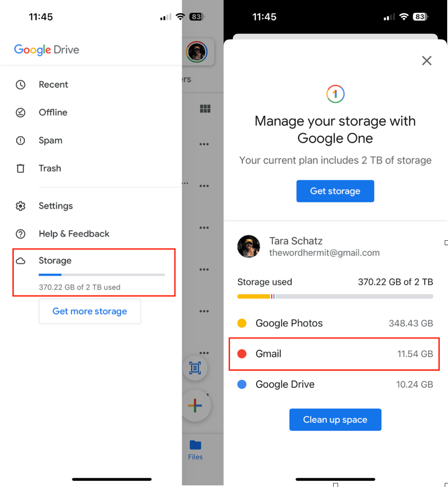Image resolution: width=448 pixels, height=487 pixels.
Task: Click the Drive storage usage bar
Action: click(102, 275)
